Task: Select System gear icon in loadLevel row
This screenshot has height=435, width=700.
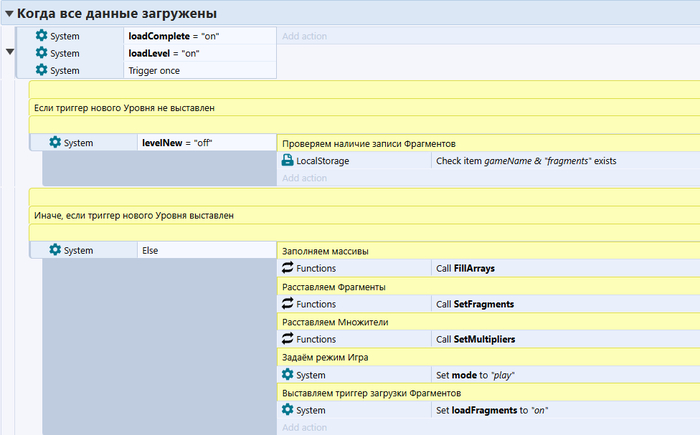Action: pyautogui.click(x=41, y=53)
